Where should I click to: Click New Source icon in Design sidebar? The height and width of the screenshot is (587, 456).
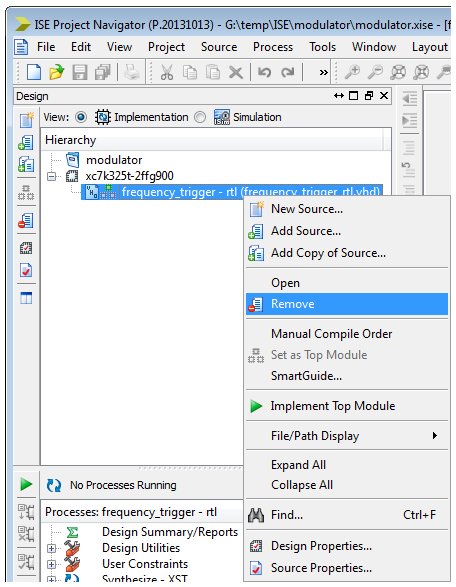click(x=26, y=120)
